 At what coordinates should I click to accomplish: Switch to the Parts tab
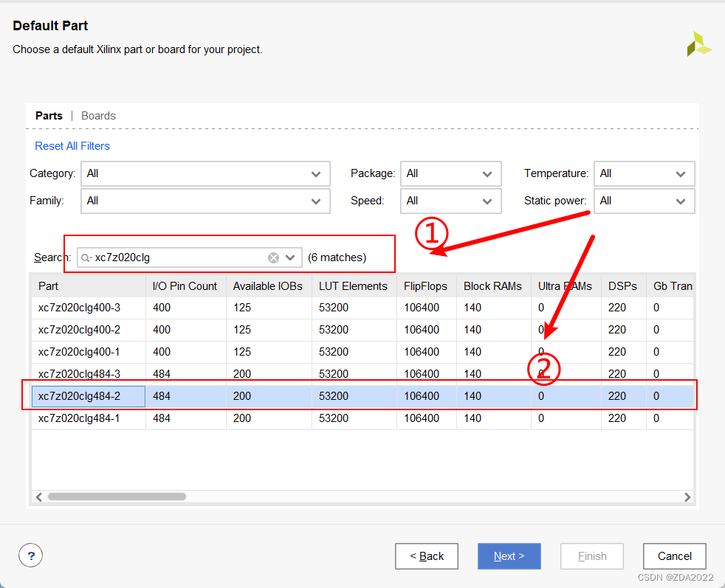coord(49,116)
